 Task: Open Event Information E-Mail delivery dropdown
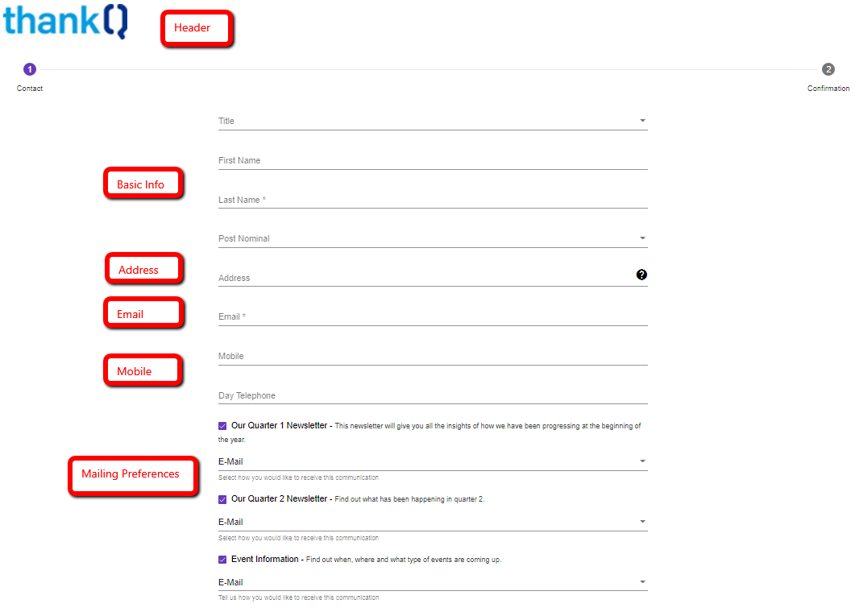click(x=432, y=582)
